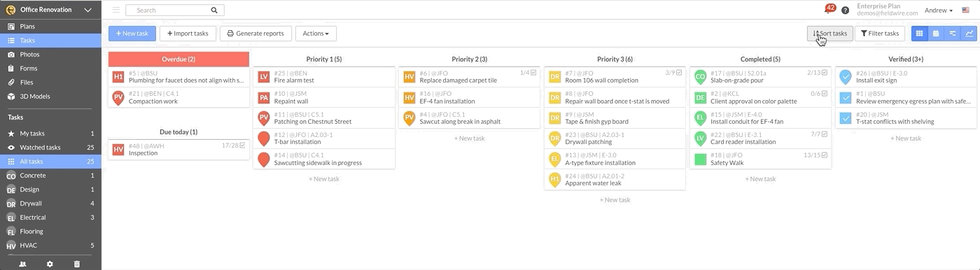Click the Filter tasks button

(879, 34)
